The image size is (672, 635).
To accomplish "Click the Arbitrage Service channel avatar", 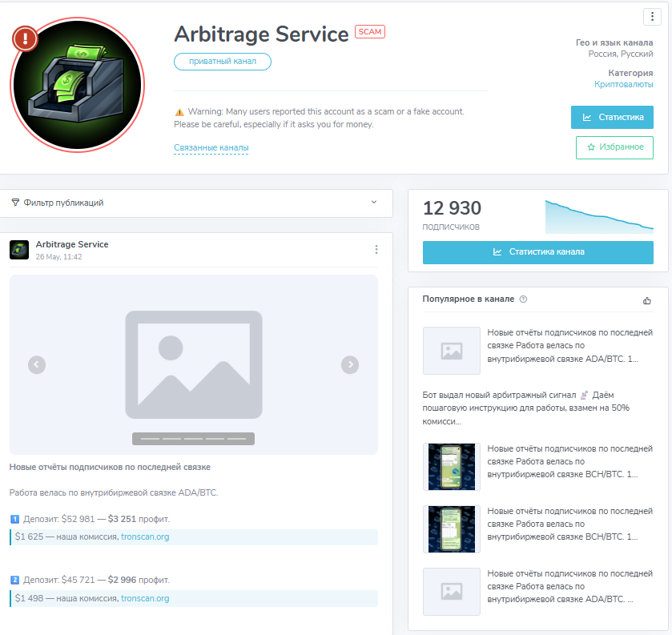I will (77, 85).
